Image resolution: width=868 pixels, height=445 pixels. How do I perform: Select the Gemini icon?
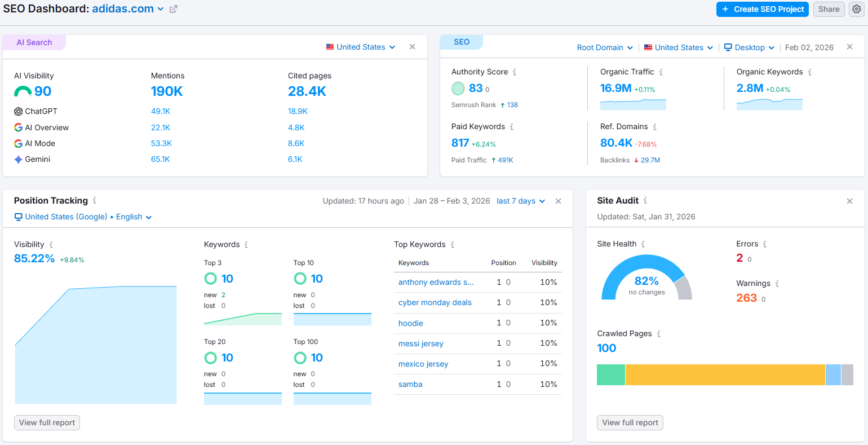pyautogui.click(x=17, y=159)
